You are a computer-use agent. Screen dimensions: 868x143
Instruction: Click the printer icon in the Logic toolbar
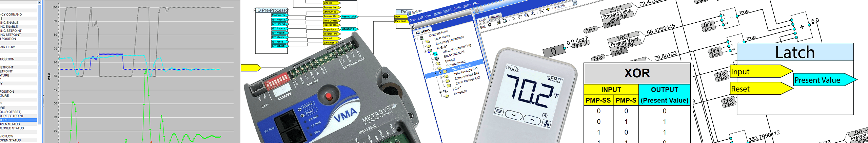click(499, 23)
